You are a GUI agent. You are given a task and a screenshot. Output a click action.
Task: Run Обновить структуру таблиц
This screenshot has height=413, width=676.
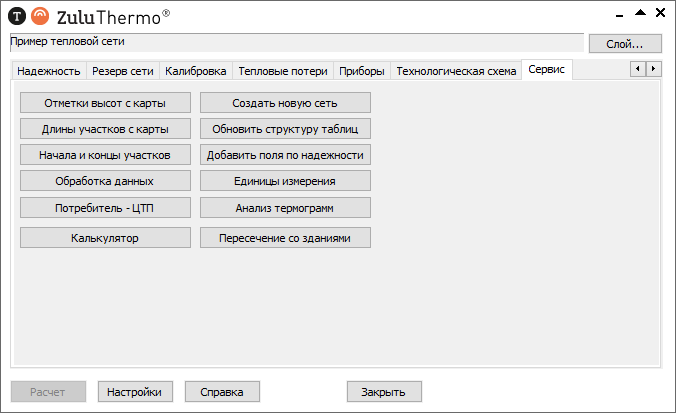[285, 129]
